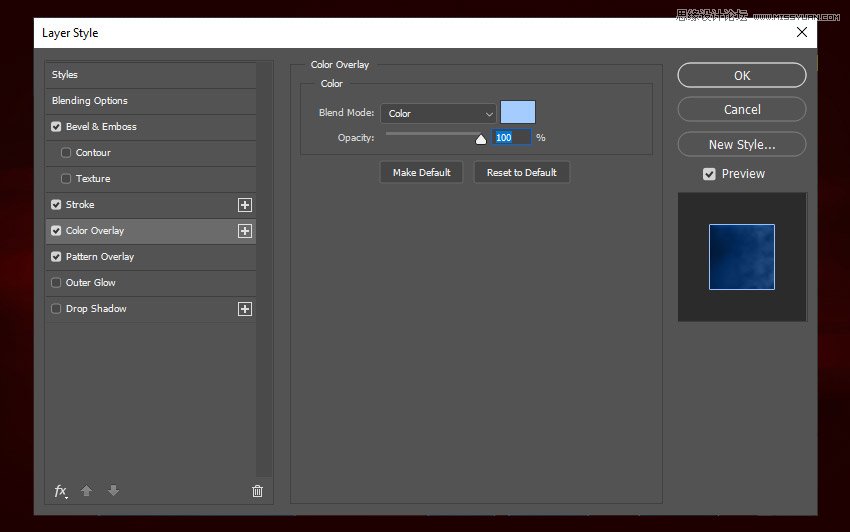Click the move effect down arrow
This screenshot has height=532, width=850.
click(x=113, y=491)
